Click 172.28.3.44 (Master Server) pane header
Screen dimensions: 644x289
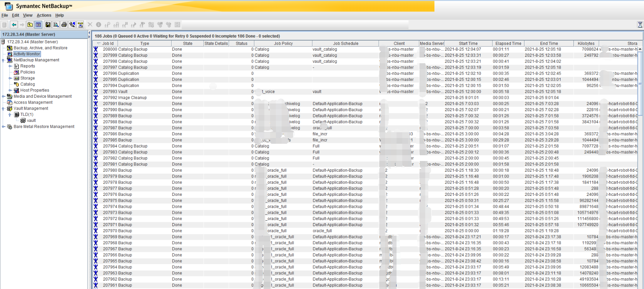44,34
